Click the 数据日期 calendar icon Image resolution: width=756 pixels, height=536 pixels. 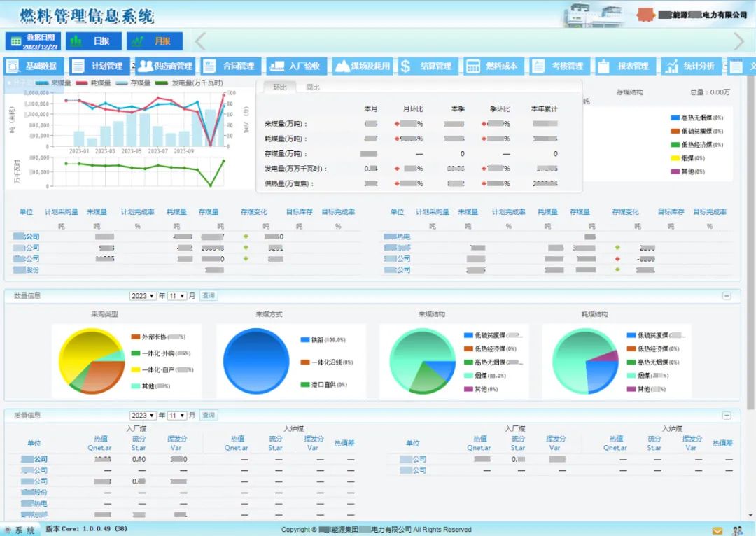pos(15,42)
